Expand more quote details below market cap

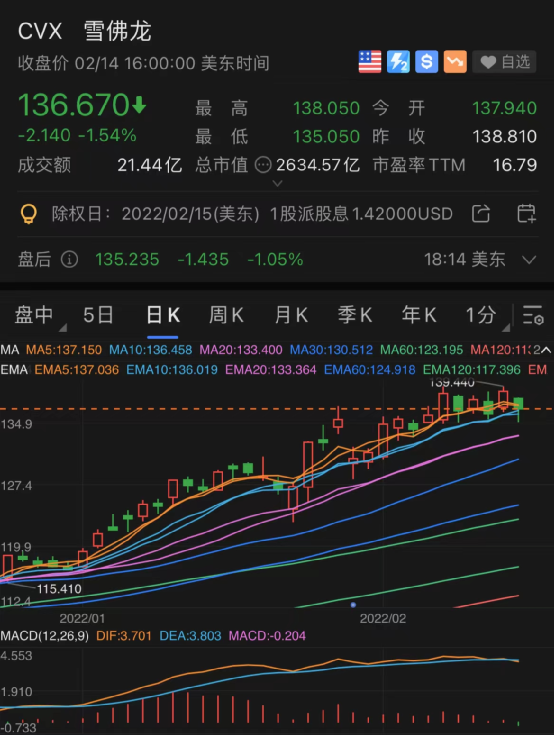pos(277,183)
